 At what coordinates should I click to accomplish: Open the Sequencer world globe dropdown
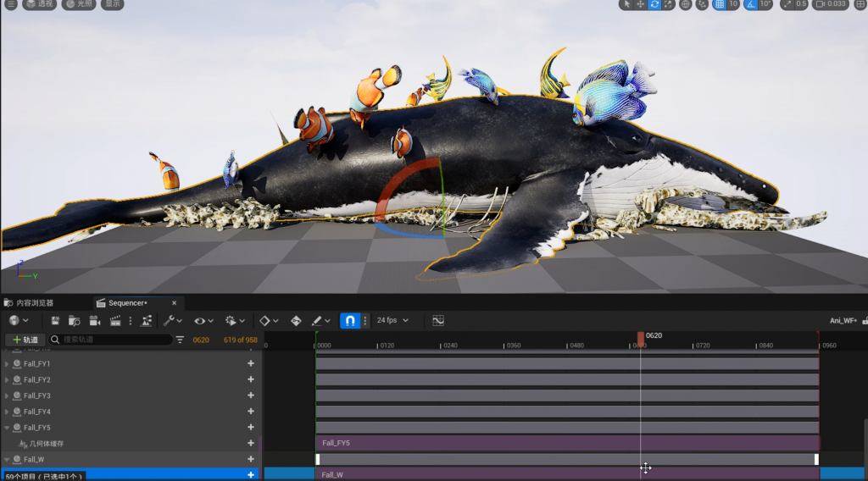pyautogui.click(x=19, y=321)
